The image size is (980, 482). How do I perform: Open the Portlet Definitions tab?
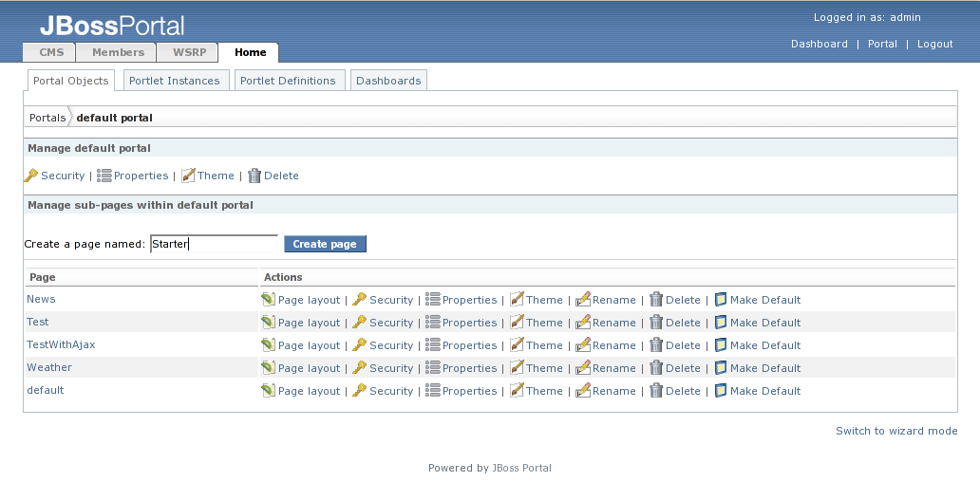pyautogui.click(x=288, y=81)
